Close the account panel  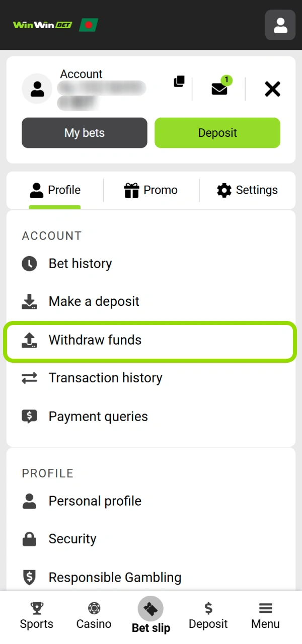click(272, 89)
